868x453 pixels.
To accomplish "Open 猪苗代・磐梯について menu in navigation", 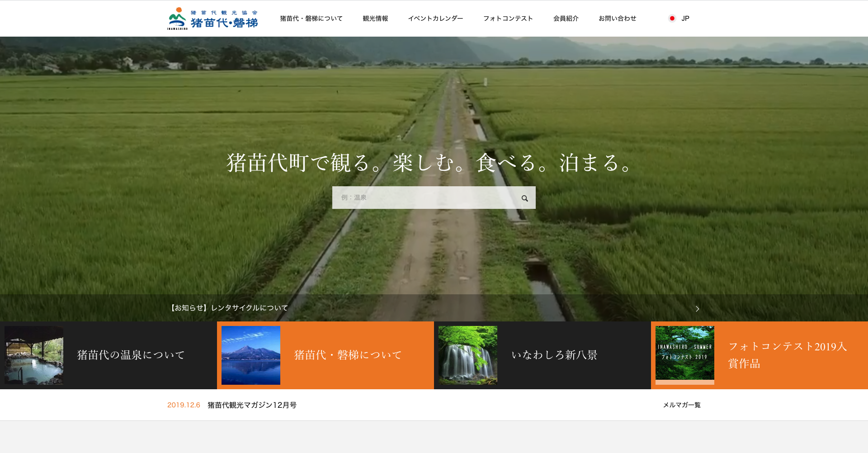I will point(311,19).
